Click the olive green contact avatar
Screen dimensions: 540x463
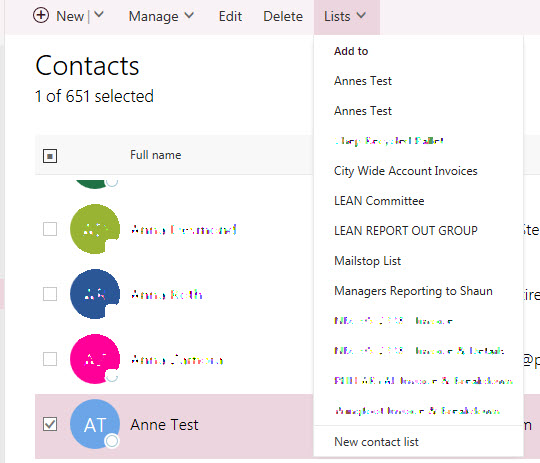click(x=95, y=229)
